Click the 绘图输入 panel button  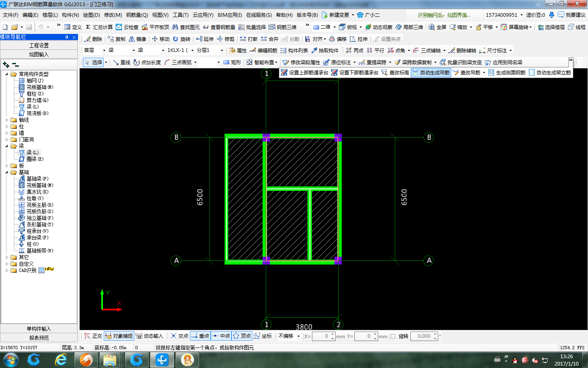point(39,54)
